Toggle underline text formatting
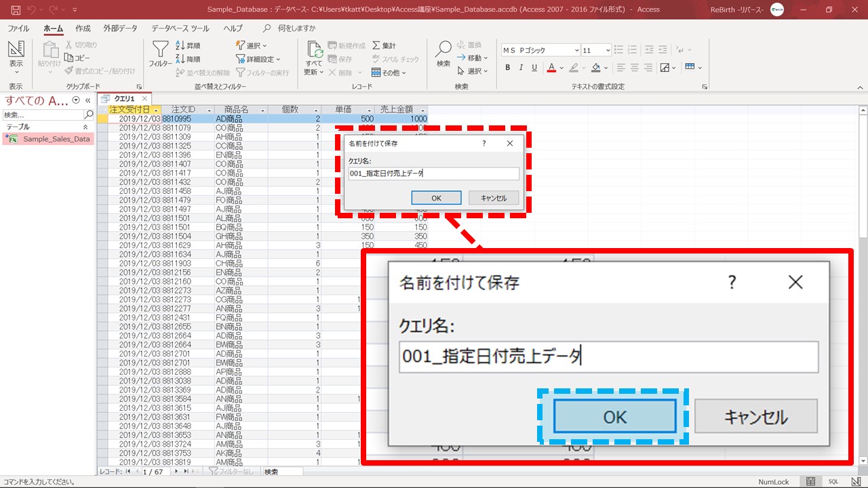This screenshot has height=488, width=868. point(534,68)
